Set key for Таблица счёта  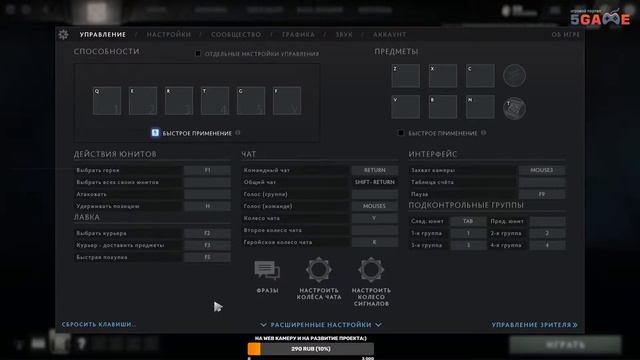(542, 182)
